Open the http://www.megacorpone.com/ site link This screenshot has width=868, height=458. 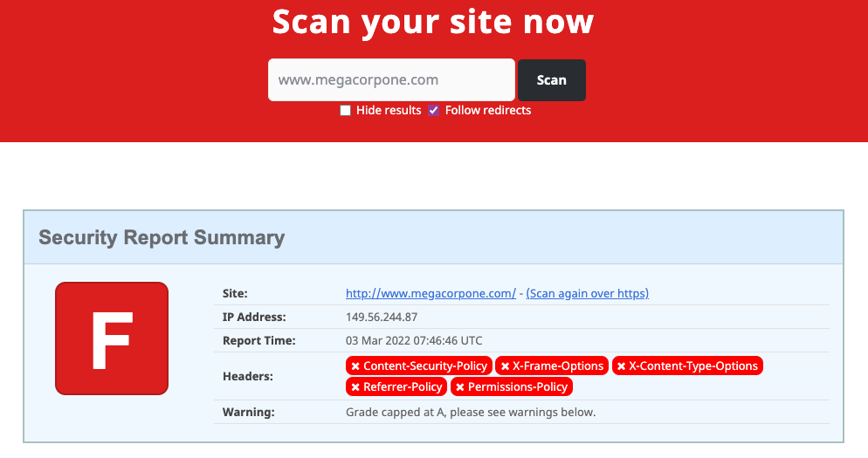431,294
